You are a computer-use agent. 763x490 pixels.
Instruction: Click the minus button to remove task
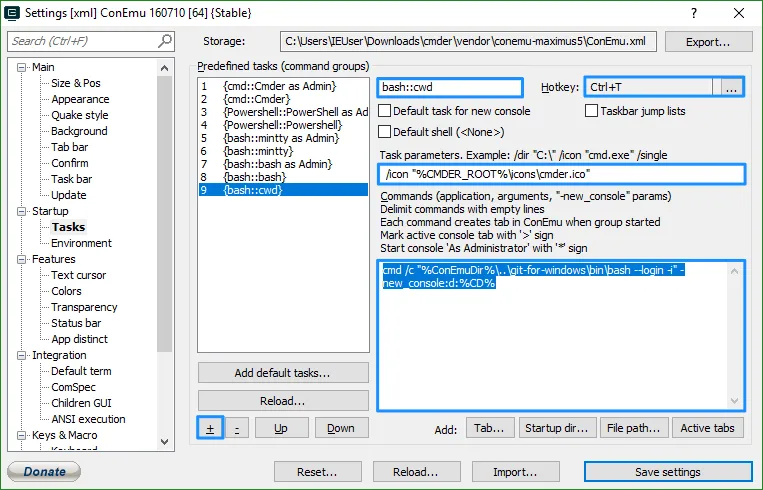pos(237,428)
